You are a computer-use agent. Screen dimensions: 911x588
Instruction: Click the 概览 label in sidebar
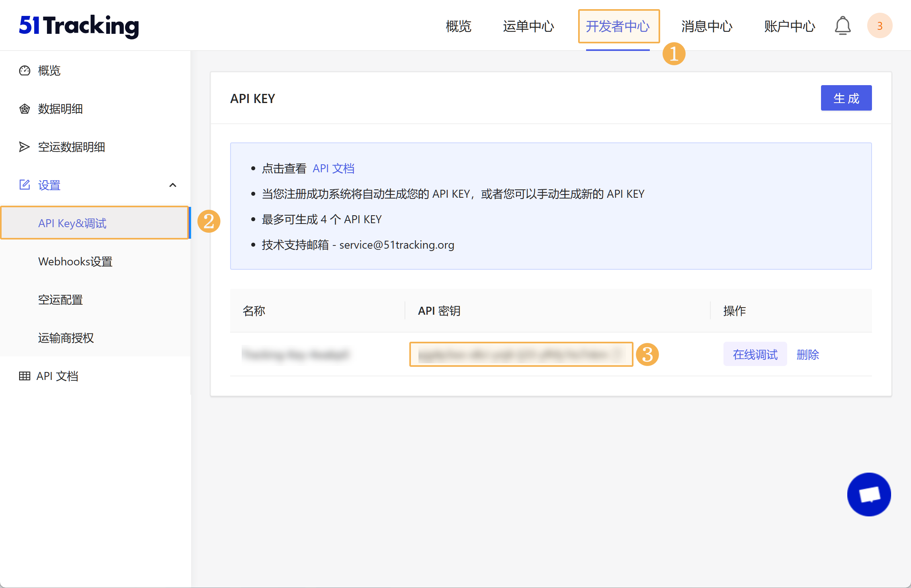tap(49, 70)
